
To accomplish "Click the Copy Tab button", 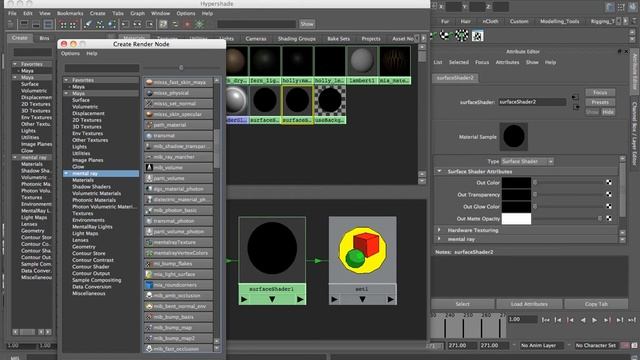I will 596,304.
